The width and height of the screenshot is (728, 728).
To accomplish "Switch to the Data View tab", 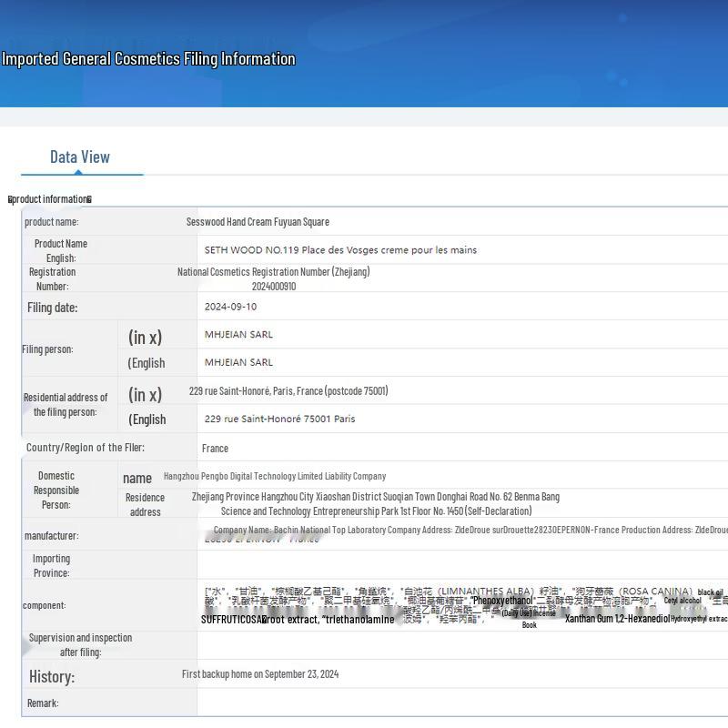I will [80, 157].
